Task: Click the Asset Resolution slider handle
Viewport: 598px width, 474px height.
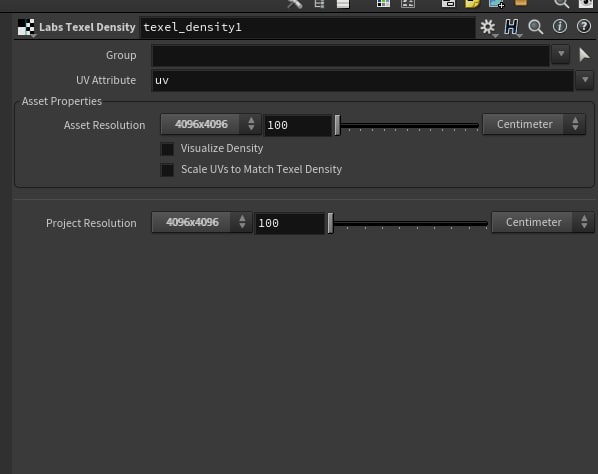Action: tap(337, 125)
